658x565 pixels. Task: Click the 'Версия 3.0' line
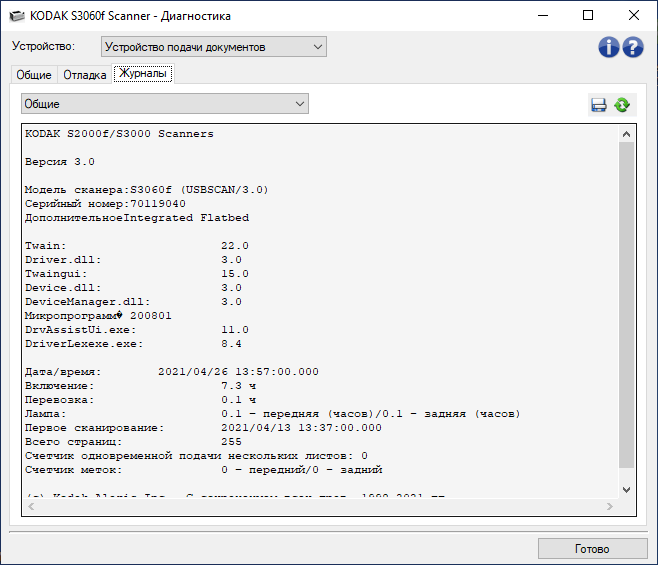60,162
